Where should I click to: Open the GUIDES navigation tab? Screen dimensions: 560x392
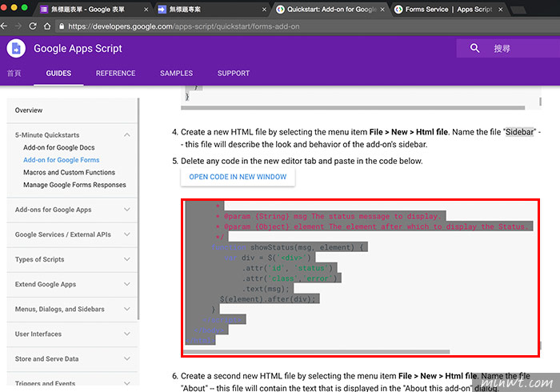(x=58, y=73)
